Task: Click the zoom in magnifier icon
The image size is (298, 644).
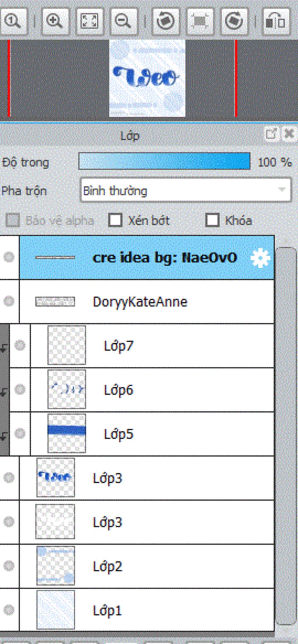Action: point(55,21)
